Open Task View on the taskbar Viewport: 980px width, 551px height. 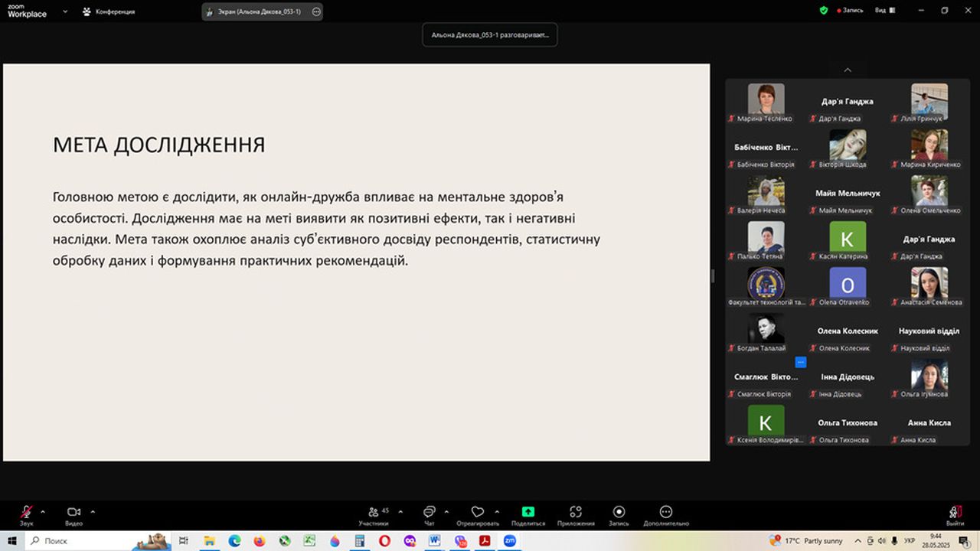[184, 540]
